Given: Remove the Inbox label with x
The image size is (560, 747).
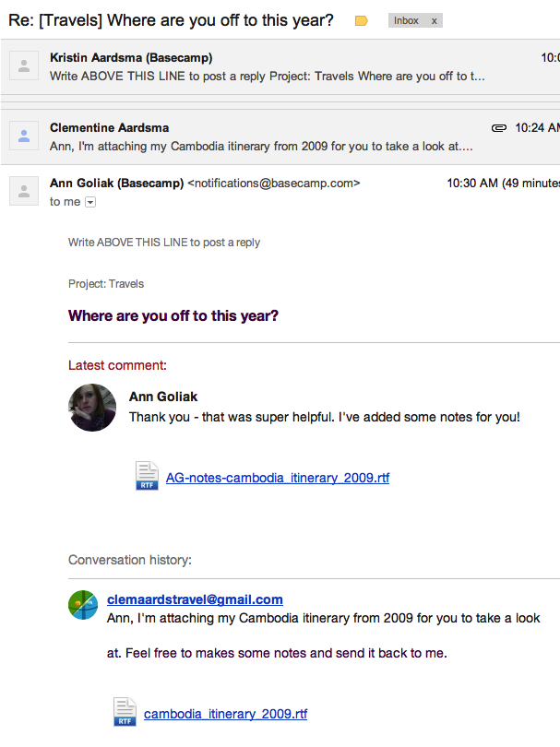Looking at the screenshot, I should 435,21.
